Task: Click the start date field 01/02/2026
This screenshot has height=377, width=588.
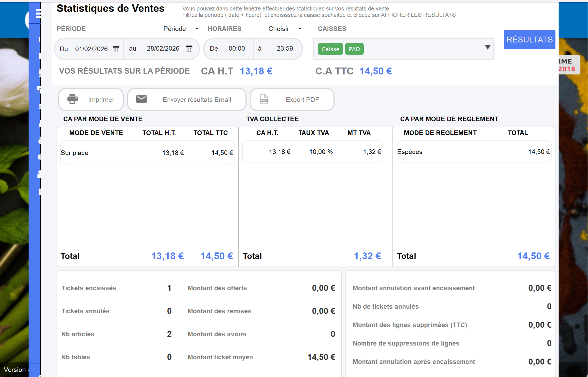Action: 91,49
